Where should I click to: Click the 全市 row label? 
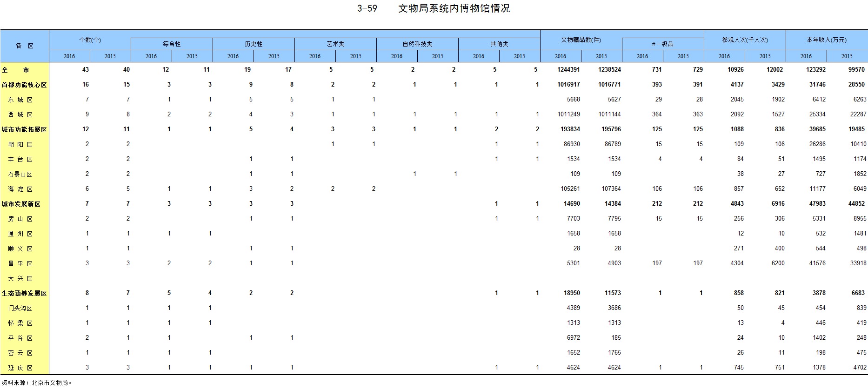pyautogui.click(x=16, y=70)
